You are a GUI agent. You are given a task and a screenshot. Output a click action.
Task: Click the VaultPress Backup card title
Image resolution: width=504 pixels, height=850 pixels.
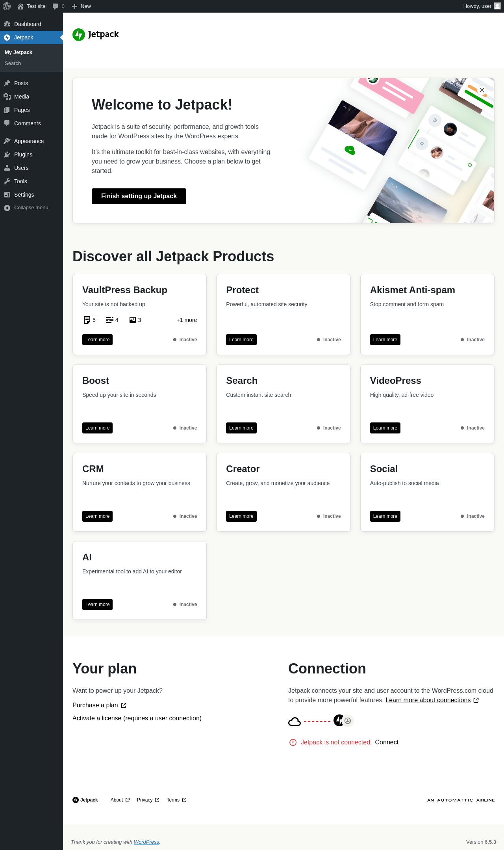pyautogui.click(x=125, y=290)
